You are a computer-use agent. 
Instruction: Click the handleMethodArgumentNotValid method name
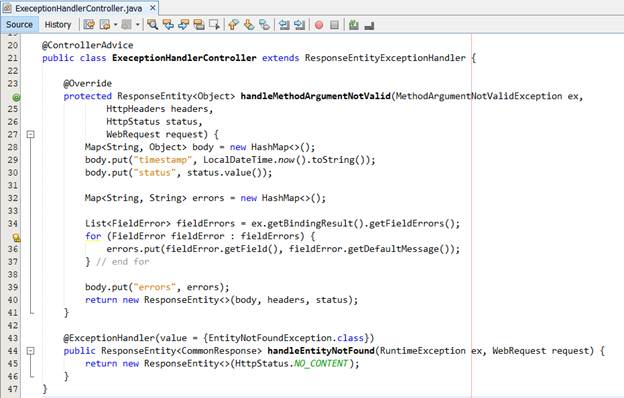coord(316,96)
